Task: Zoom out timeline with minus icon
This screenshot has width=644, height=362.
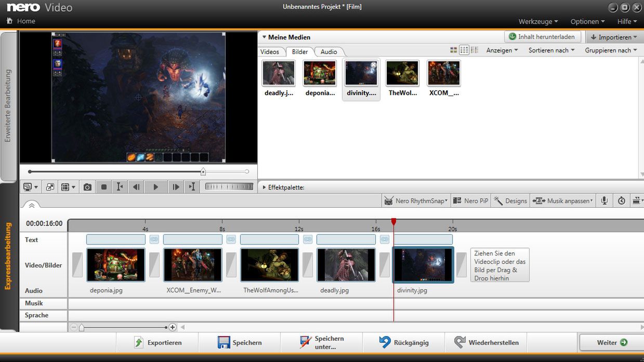Action: [x=74, y=327]
